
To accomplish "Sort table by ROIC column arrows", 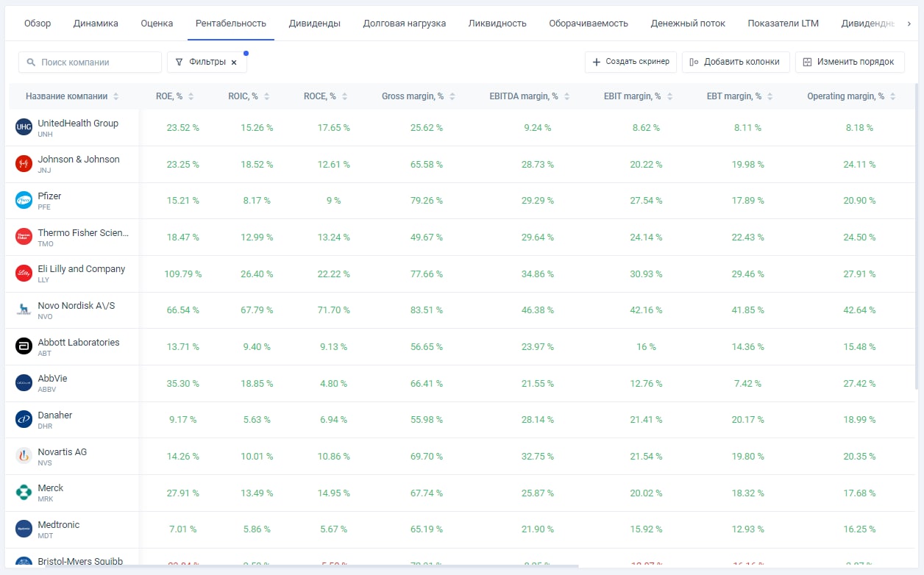I will pos(267,96).
